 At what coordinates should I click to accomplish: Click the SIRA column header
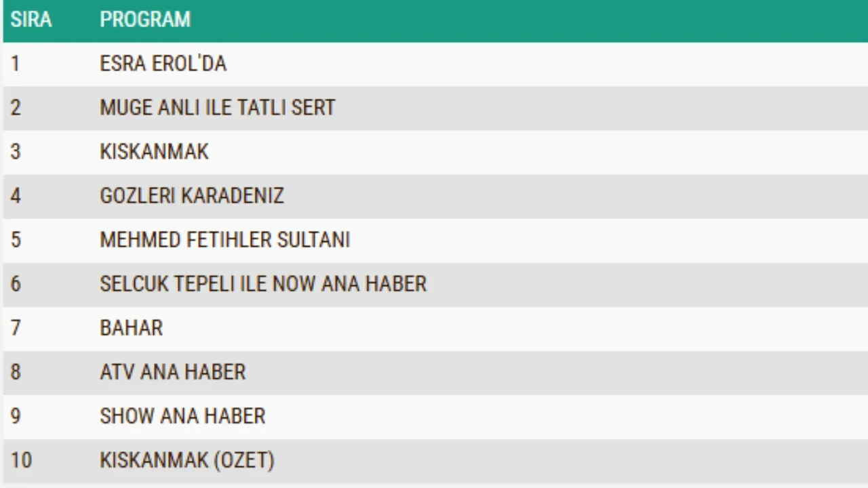31,20
